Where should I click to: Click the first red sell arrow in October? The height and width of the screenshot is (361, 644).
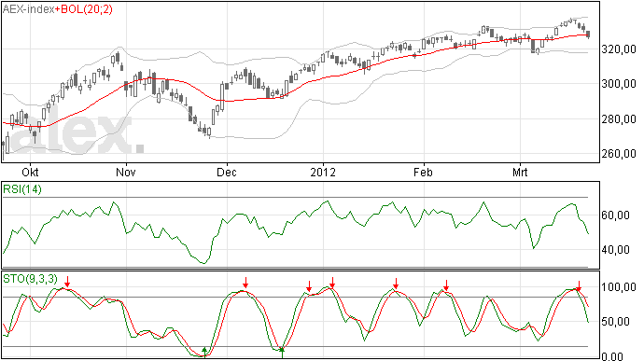pyautogui.click(x=68, y=282)
